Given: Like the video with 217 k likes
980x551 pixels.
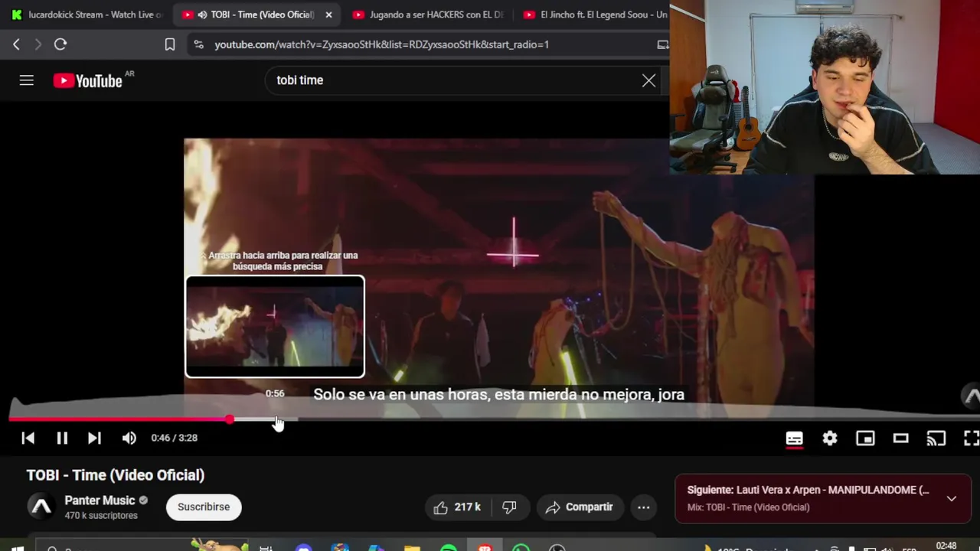Looking at the screenshot, I should point(457,507).
